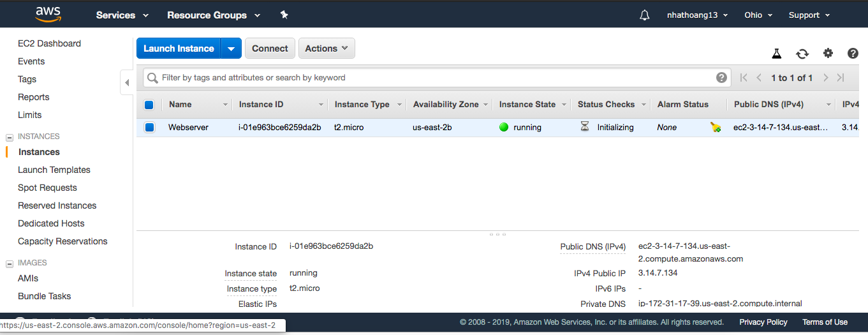Click the Webserver name cell
This screenshot has height=335, width=868.
[x=188, y=128]
